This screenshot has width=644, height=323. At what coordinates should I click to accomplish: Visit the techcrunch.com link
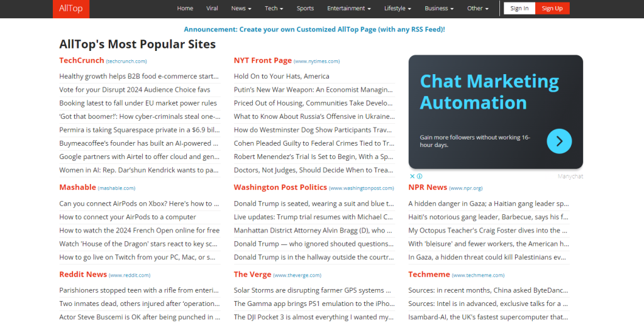tap(126, 61)
